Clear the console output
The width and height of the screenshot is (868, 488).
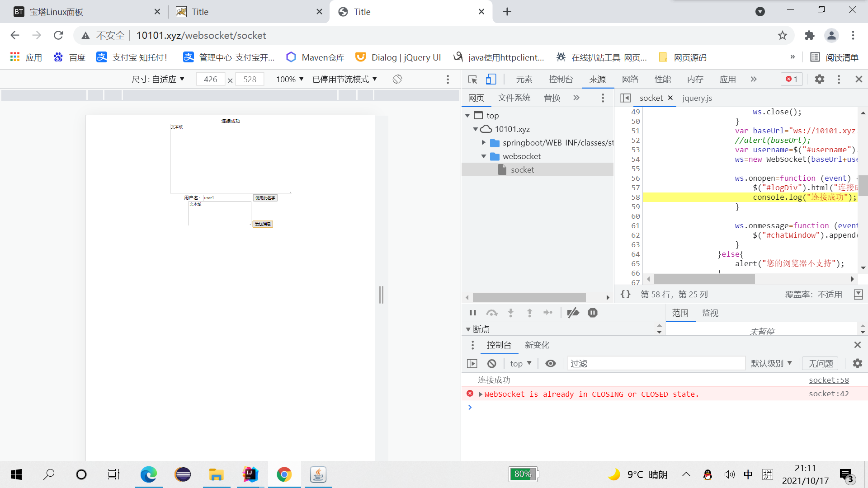pyautogui.click(x=492, y=363)
